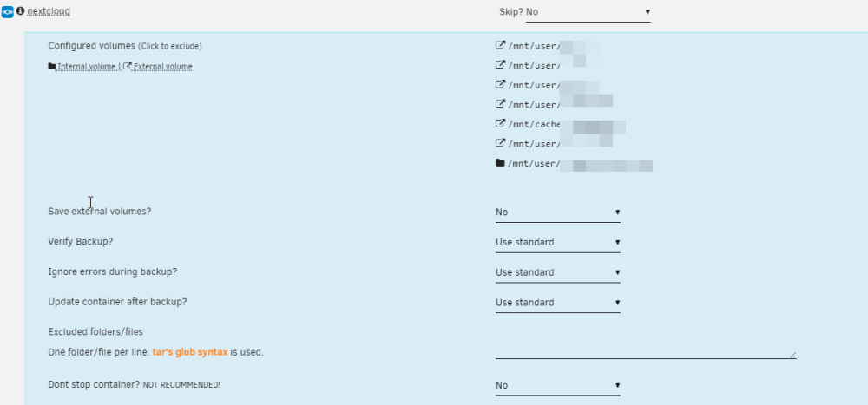
Task: Click Update container after backup? label
Action: point(117,302)
